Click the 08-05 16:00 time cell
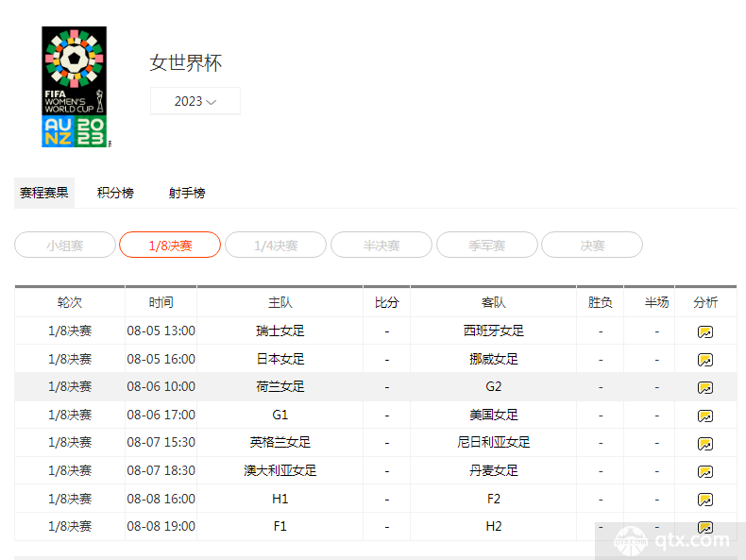 click(161, 359)
